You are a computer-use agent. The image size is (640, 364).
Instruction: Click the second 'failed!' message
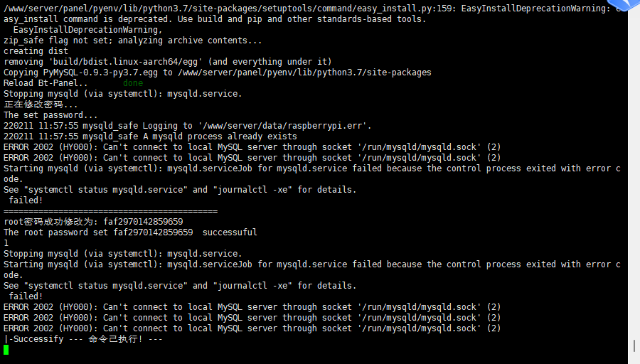26,296
